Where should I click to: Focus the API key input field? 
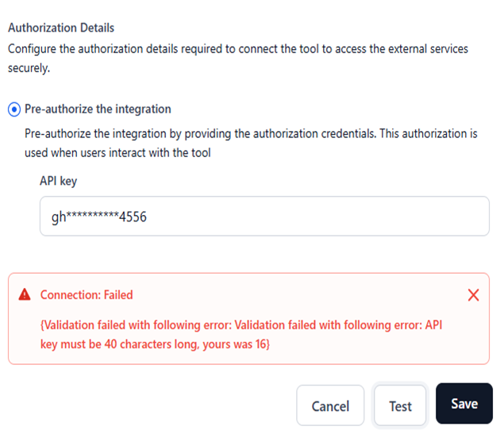(x=264, y=217)
